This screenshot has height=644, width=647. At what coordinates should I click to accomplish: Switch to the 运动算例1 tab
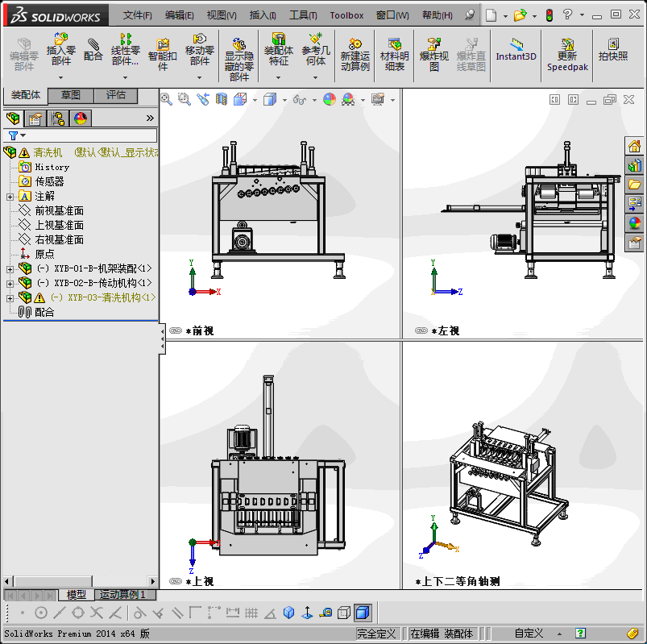pos(125,595)
